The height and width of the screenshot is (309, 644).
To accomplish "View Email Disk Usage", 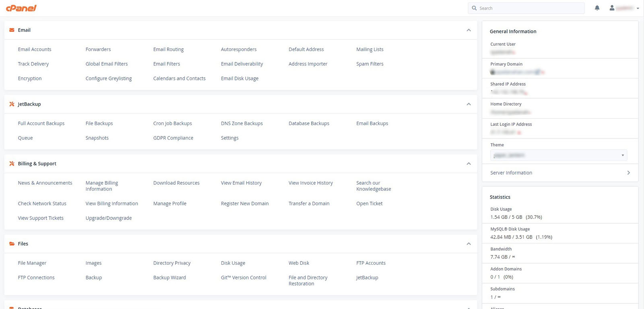I will tap(239, 78).
